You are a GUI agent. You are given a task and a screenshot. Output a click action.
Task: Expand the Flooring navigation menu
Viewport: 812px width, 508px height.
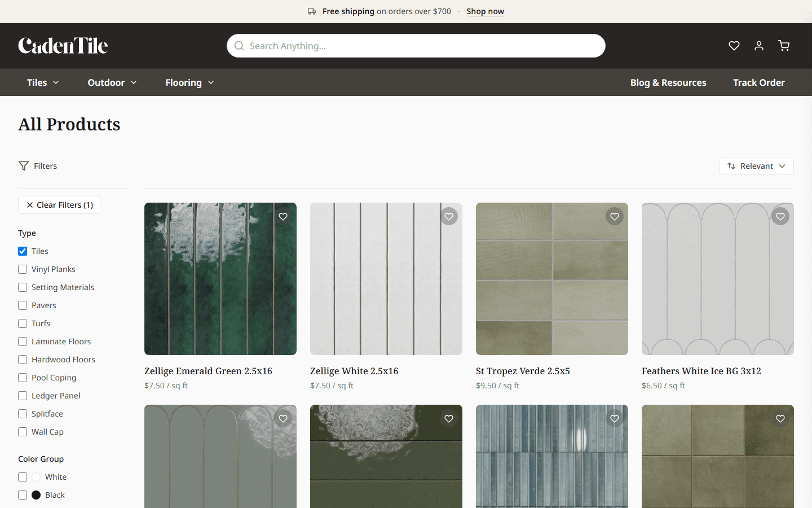tap(189, 82)
